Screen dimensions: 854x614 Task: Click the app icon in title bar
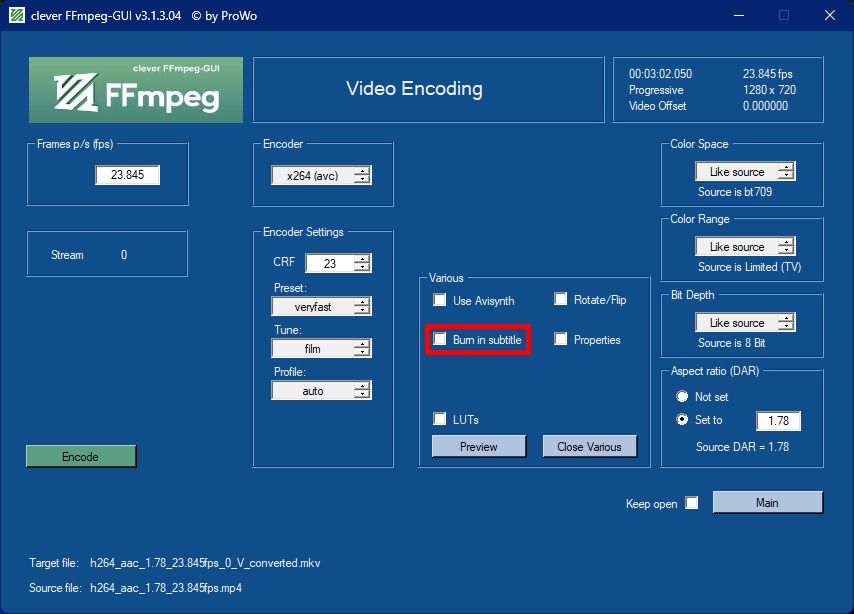coord(17,15)
